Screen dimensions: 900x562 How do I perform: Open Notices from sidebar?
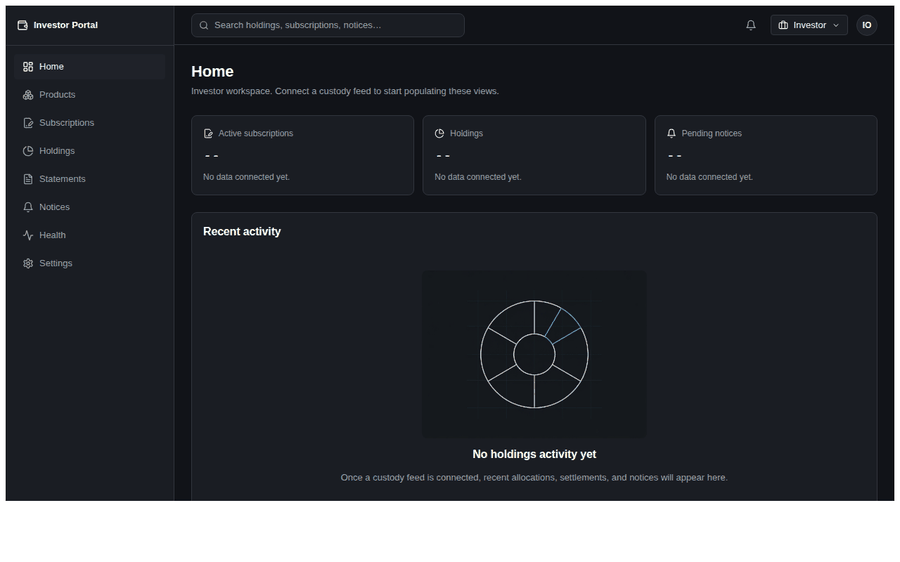coord(90,207)
